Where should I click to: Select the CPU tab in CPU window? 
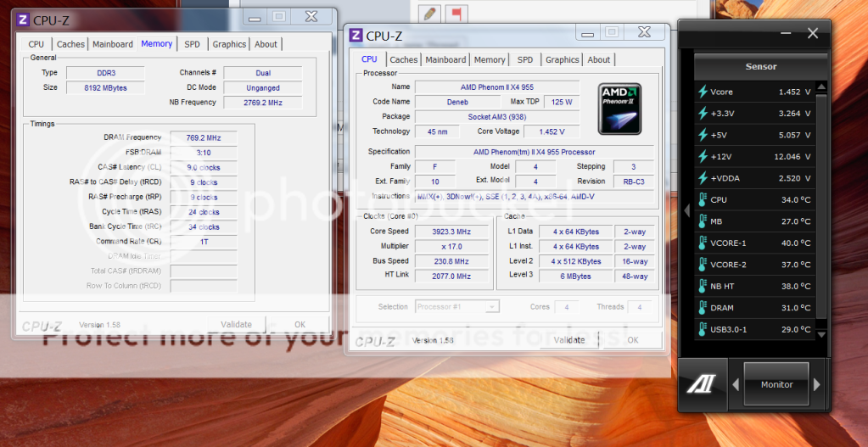(x=369, y=59)
